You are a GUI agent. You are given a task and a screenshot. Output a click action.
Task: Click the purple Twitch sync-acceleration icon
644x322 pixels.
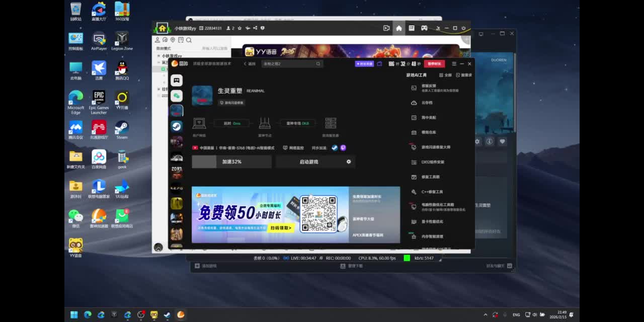343,148
